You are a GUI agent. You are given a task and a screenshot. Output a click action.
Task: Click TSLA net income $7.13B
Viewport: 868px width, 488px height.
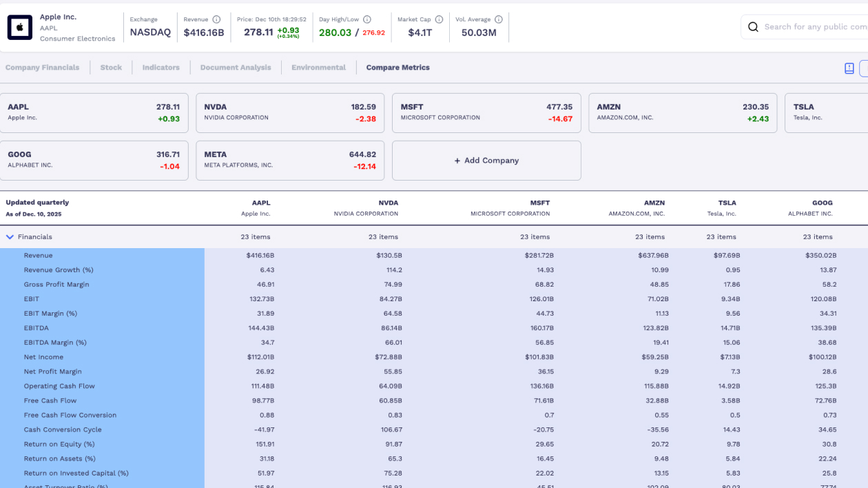[730, 357]
